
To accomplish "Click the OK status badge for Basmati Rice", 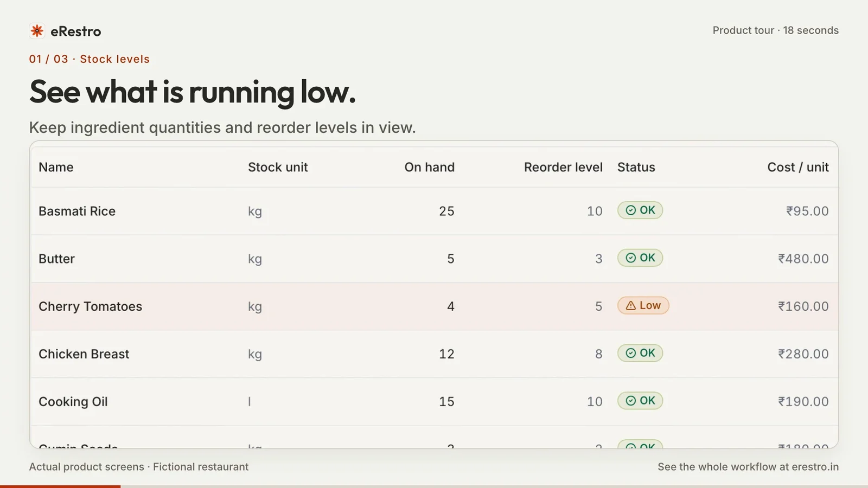I will [640, 210].
